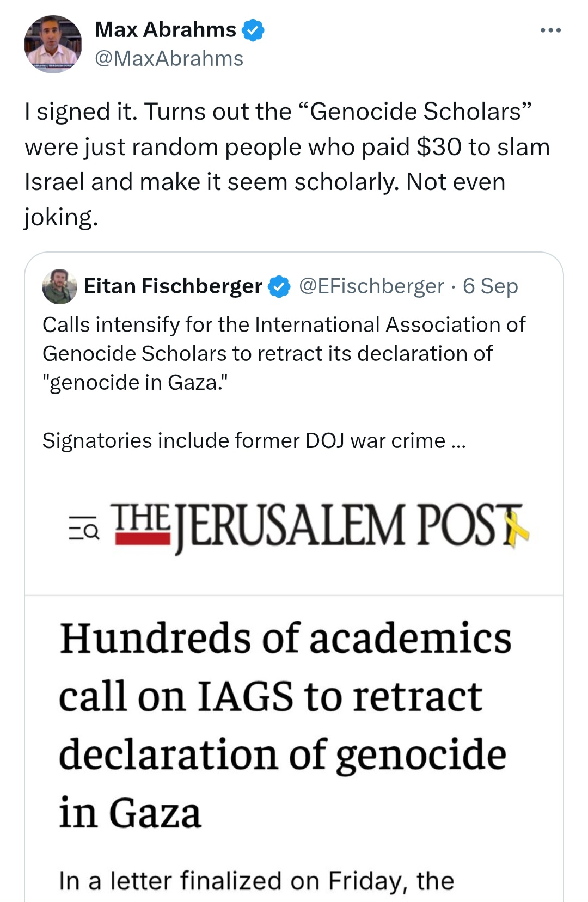Image resolution: width=588 pixels, height=902 pixels.
Task: Open the Max Abrahms display name
Action: (166, 29)
